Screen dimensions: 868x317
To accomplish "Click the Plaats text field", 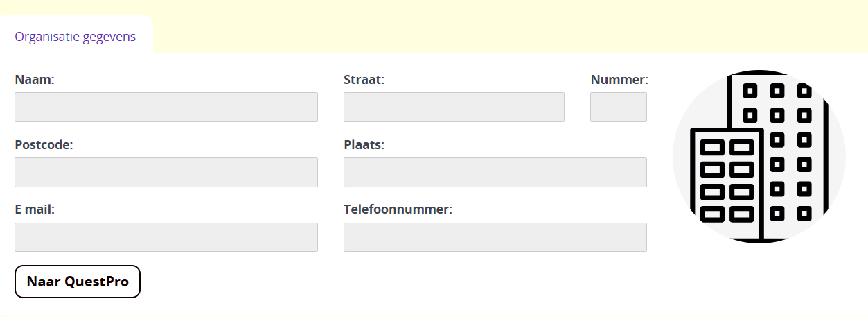I will pos(495,172).
